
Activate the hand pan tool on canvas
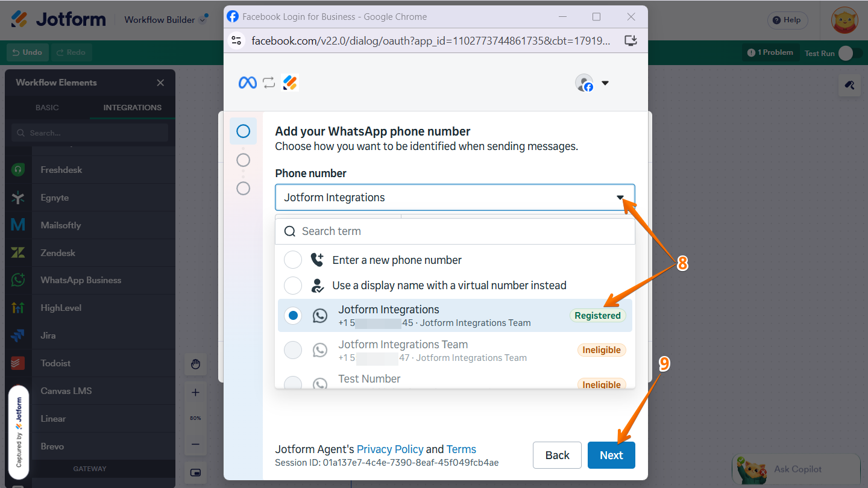[195, 364]
